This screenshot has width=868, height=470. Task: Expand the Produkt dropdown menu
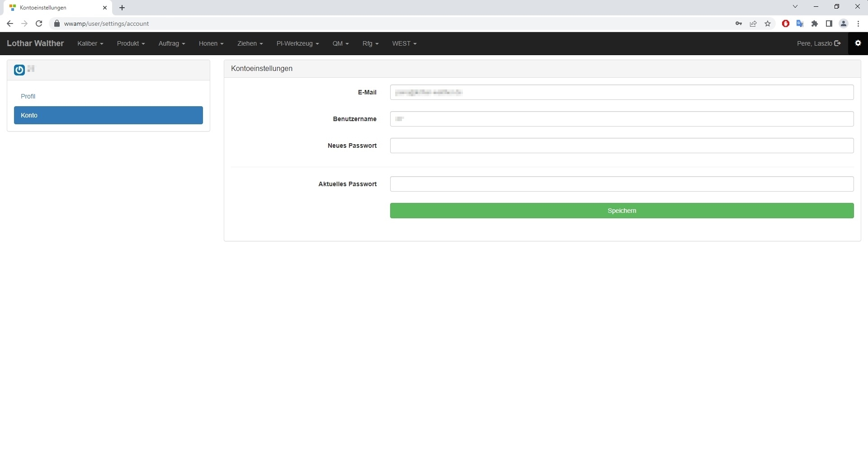click(131, 43)
